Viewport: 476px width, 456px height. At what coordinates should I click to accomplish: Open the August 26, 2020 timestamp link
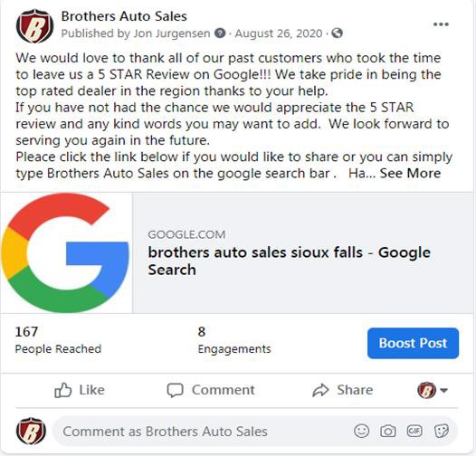(279, 33)
